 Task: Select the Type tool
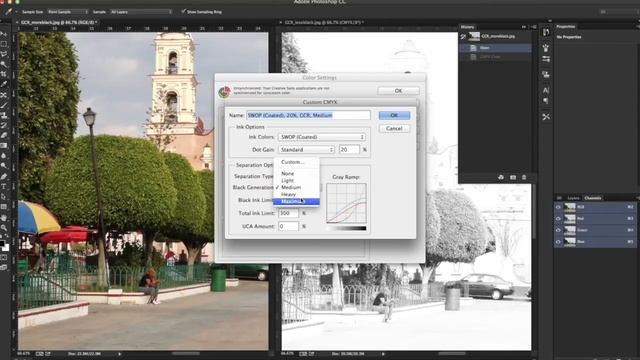click(4, 187)
